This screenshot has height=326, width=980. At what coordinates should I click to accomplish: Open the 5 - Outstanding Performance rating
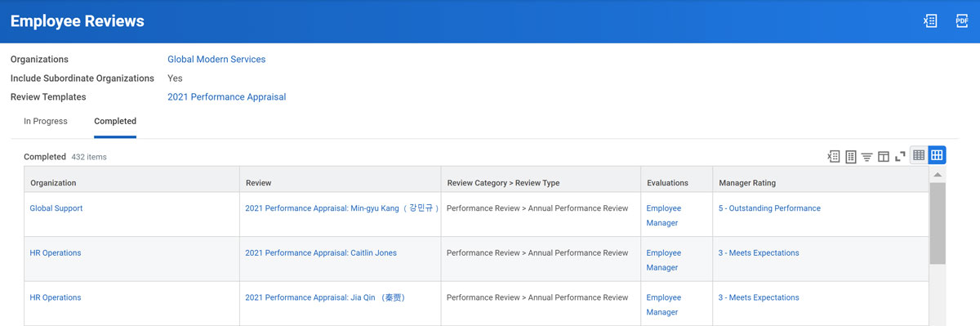769,208
